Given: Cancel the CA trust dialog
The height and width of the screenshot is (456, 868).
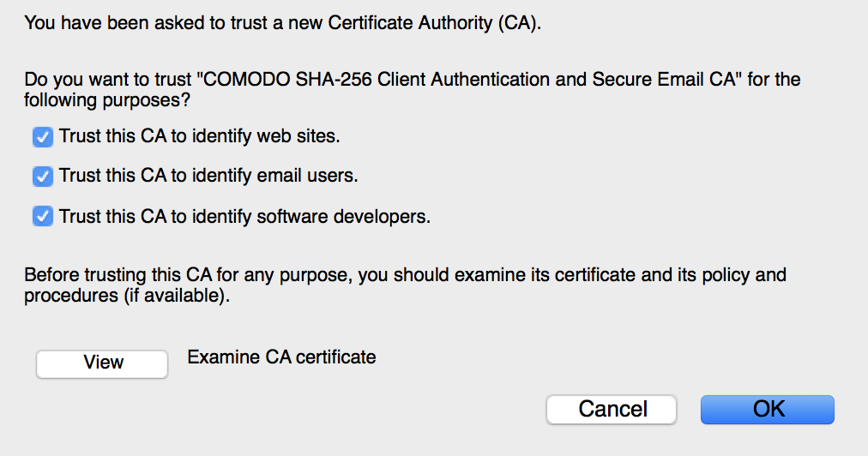Looking at the screenshot, I should click(x=612, y=409).
